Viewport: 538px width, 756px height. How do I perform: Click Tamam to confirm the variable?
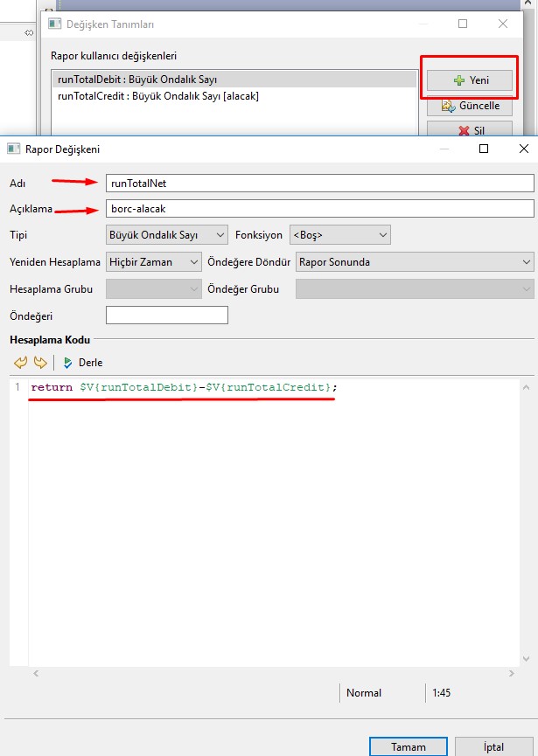tap(409, 746)
